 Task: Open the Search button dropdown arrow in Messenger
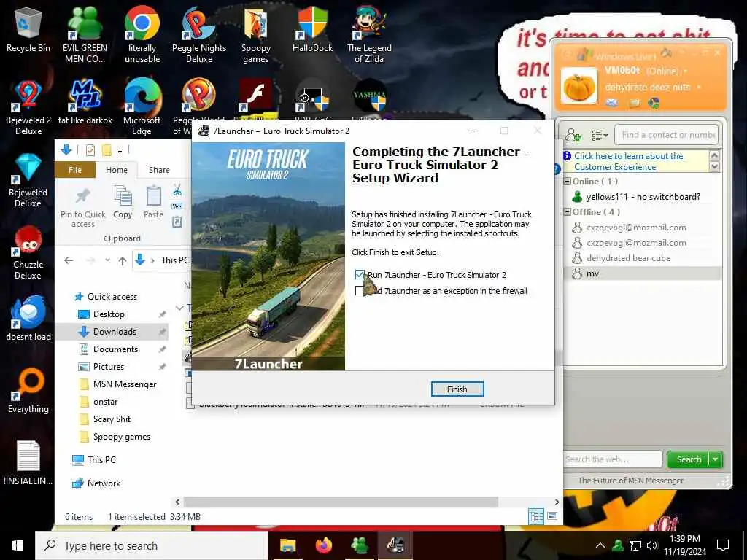pos(716,459)
